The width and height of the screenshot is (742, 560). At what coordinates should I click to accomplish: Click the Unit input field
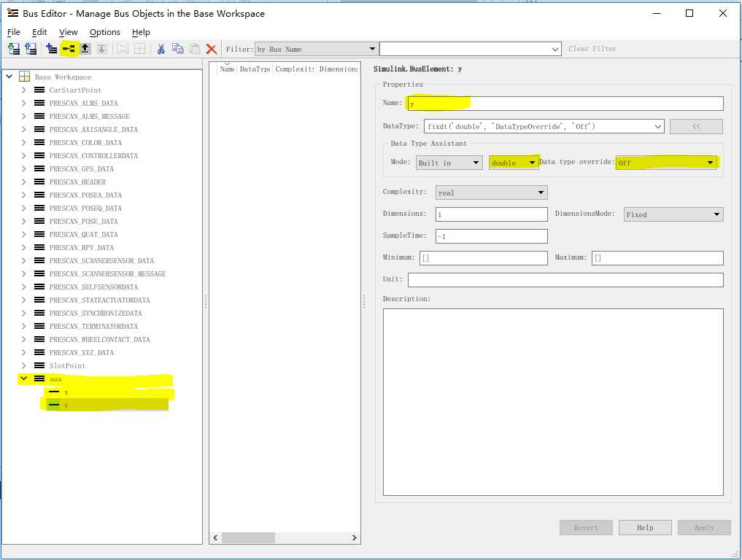tap(565, 280)
